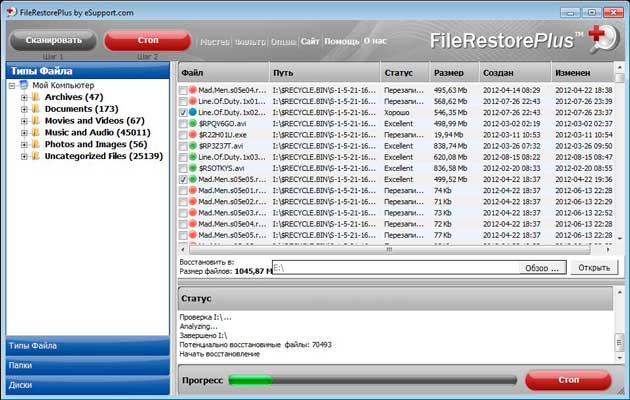Sort by the Файл column header
This screenshot has width=630, height=400.
click(x=223, y=73)
